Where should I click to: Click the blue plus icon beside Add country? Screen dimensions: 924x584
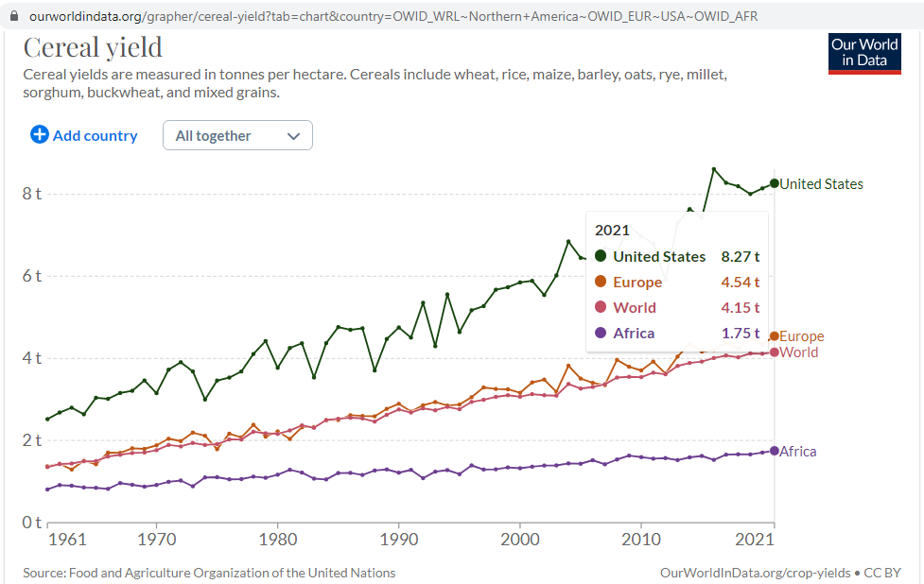pyautogui.click(x=40, y=135)
